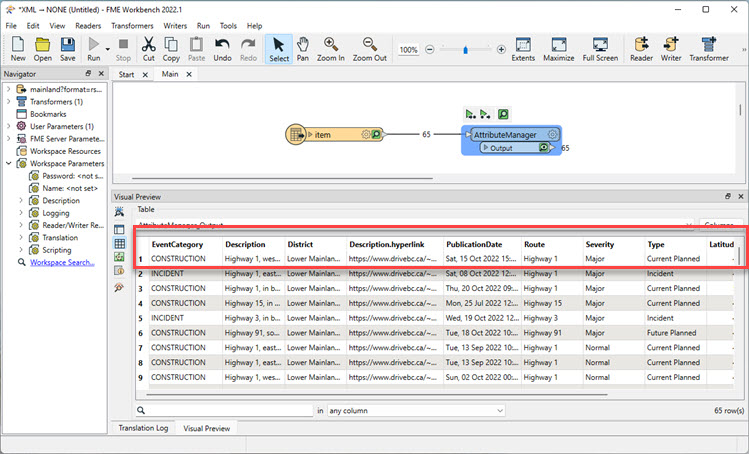Zoom to Extents icon
Viewport: 749px width, 454px height.
(523, 49)
